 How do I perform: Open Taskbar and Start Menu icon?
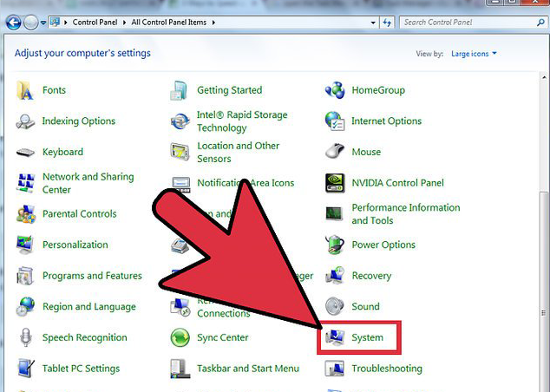click(180, 369)
